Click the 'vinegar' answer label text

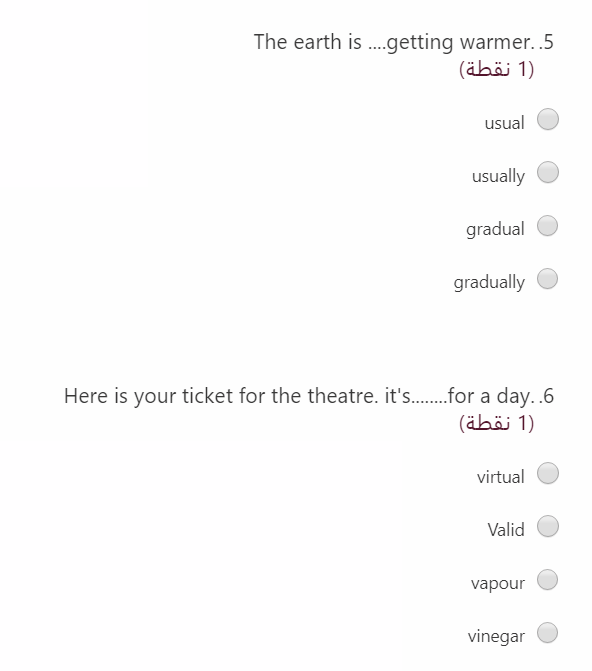click(496, 636)
